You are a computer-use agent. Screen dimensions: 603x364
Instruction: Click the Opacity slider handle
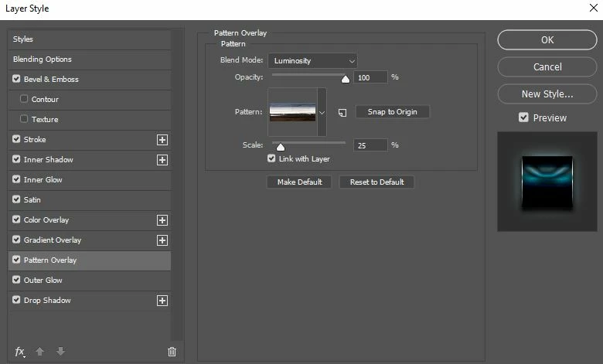pos(346,79)
